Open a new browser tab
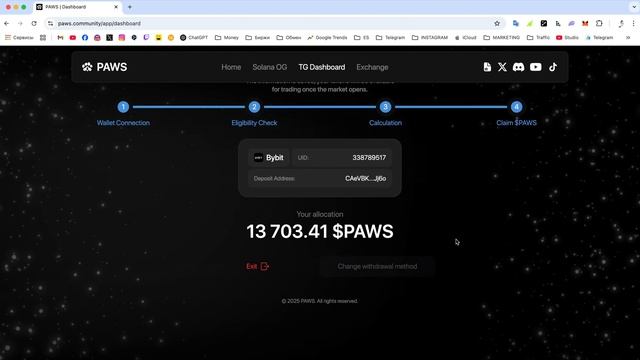 130,7
